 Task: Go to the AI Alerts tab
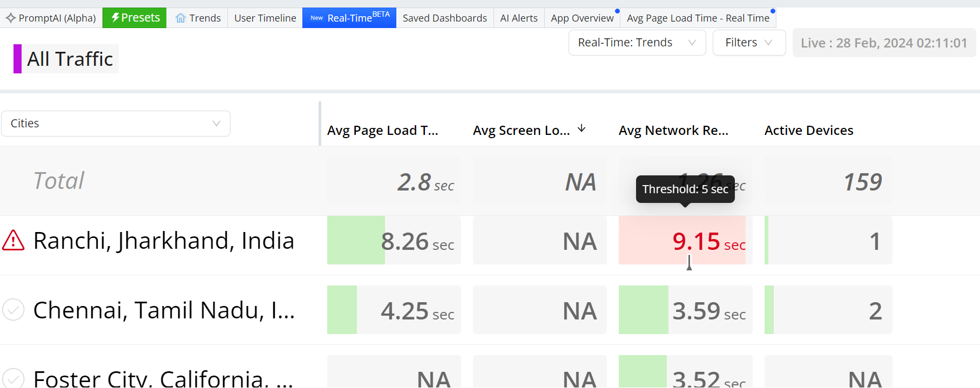click(518, 18)
